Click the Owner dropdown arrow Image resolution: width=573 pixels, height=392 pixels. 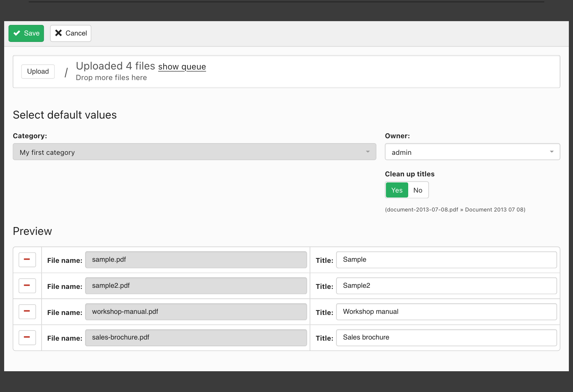pyautogui.click(x=551, y=152)
